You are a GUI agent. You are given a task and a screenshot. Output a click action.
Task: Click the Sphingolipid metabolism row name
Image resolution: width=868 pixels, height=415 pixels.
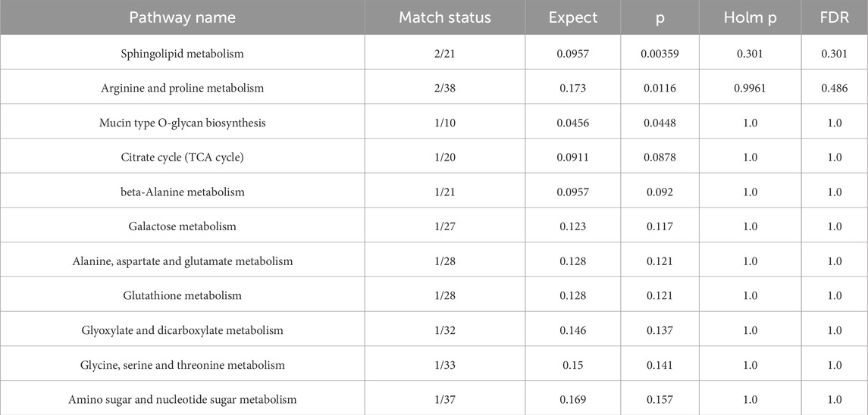click(182, 54)
